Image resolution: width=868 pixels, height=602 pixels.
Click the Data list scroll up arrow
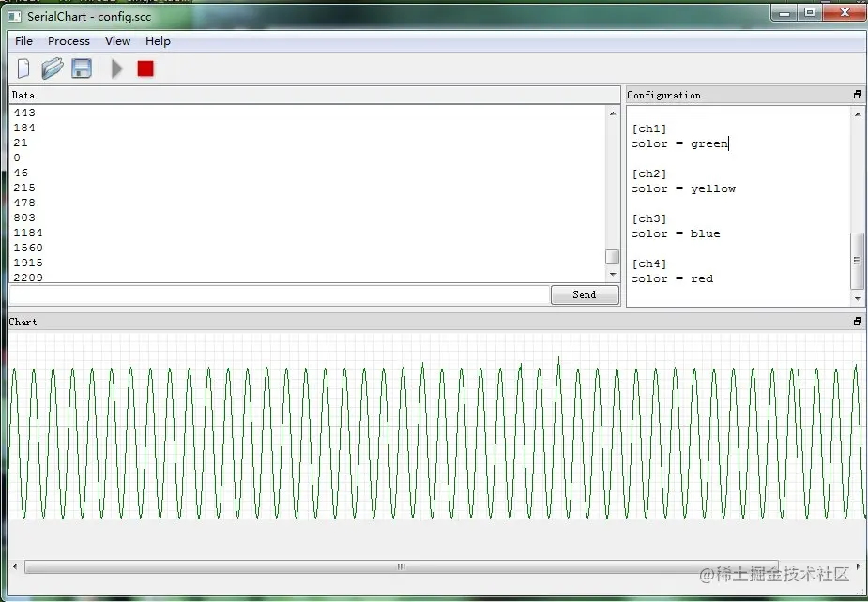[x=612, y=113]
